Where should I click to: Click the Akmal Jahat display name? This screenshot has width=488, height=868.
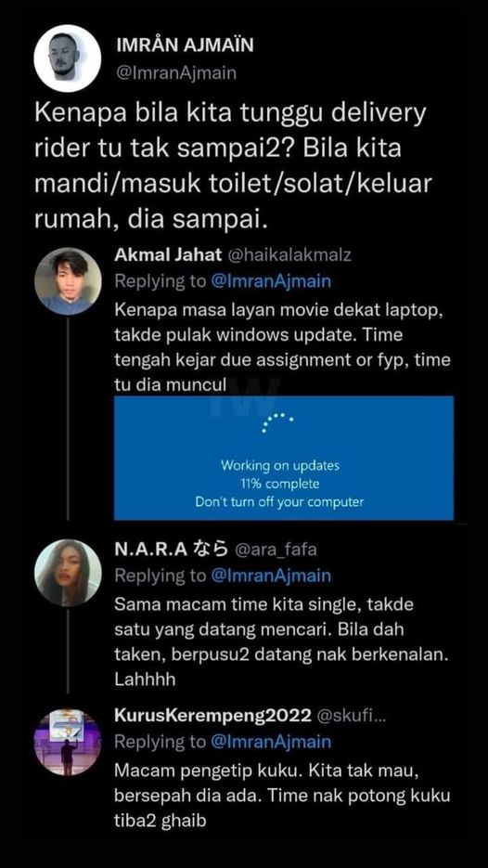coord(168,254)
